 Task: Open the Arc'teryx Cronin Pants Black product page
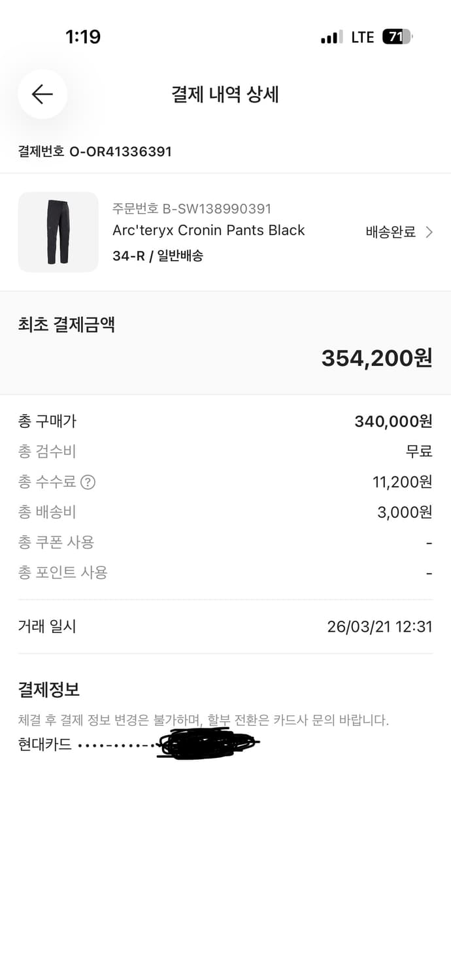208,230
